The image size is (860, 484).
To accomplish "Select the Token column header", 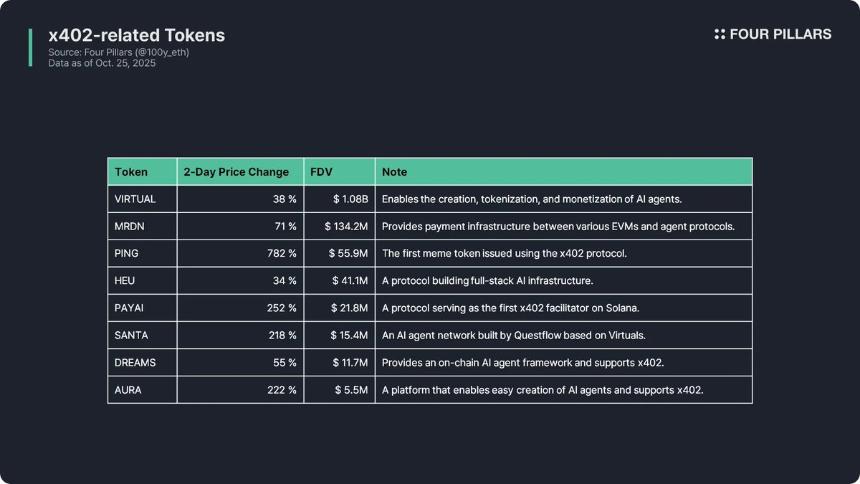I will [131, 172].
